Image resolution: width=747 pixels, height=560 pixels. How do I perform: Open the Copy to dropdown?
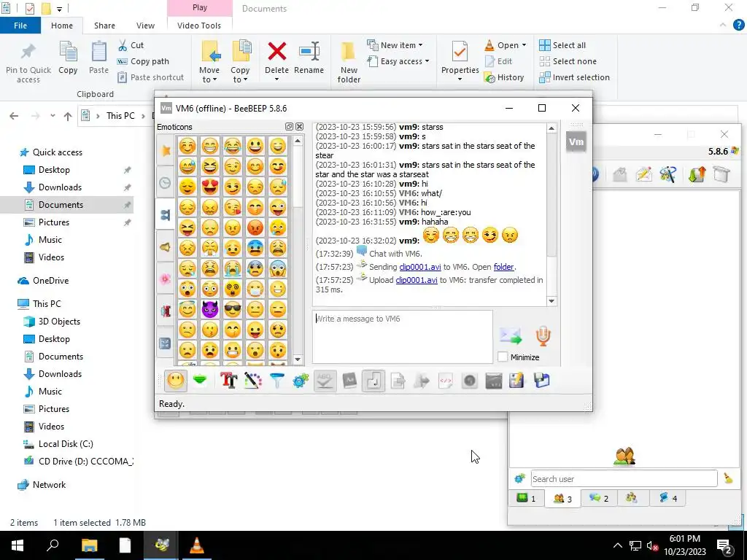pos(240,63)
